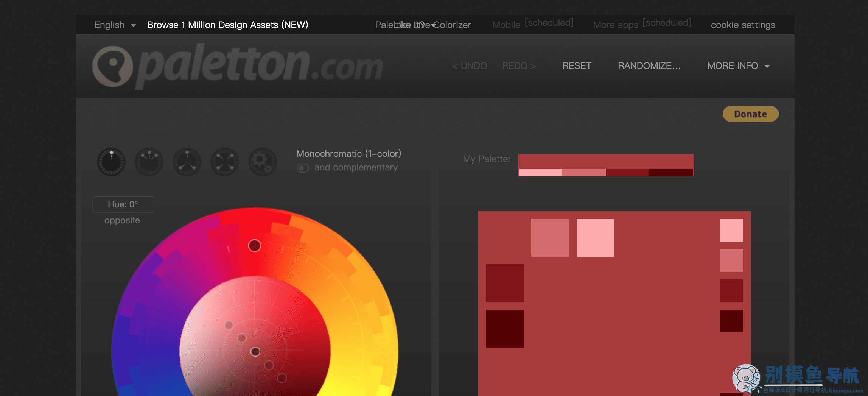
Task: Open cookie settings
Action: [x=743, y=25]
